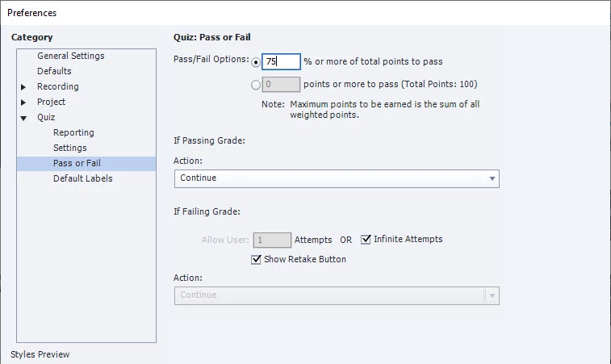Open the failing grade Action dropdown

click(x=337, y=295)
